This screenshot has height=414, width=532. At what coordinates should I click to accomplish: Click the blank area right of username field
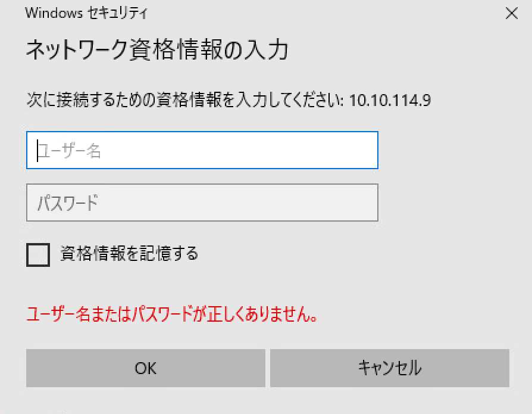coord(452,150)
